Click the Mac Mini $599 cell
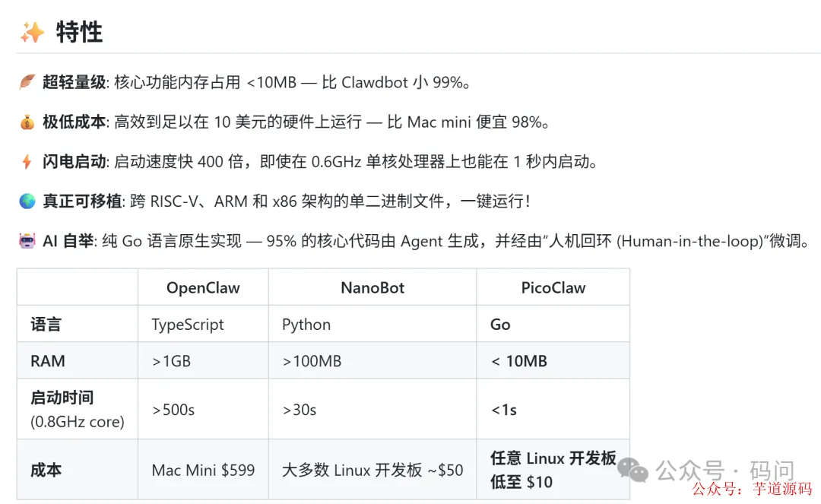This screenshot has height=504, width=821. [x=203, y=470]
